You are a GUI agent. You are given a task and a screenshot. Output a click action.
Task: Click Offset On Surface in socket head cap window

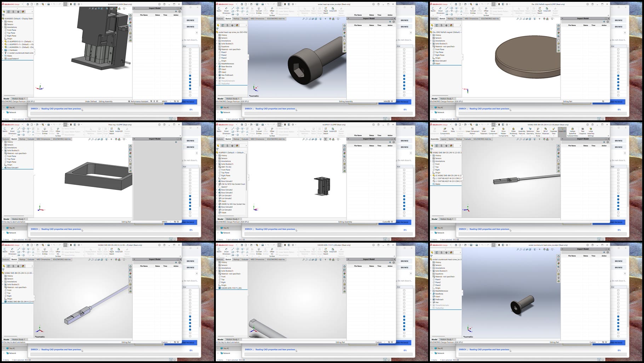tap(272, 11)
